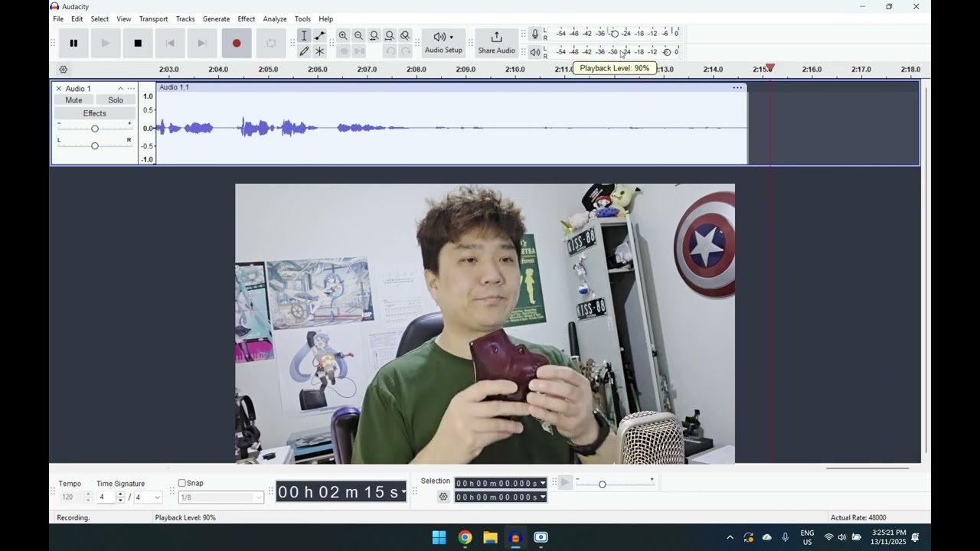Click Fit Selection to Width zoom icon

(x=374, y=36)
